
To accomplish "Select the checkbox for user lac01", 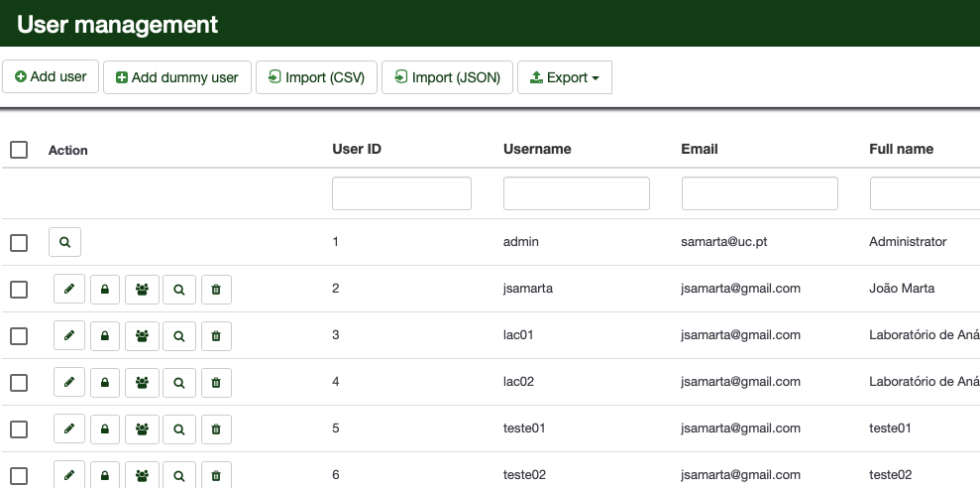I will coord(19,336).
